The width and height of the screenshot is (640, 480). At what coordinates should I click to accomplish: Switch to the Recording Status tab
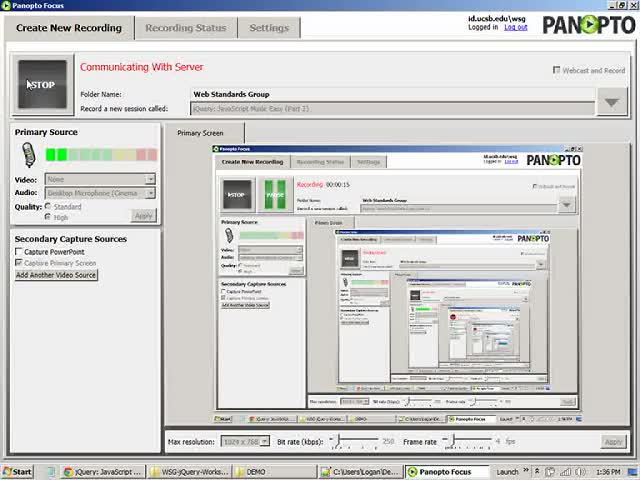point(185,28)
